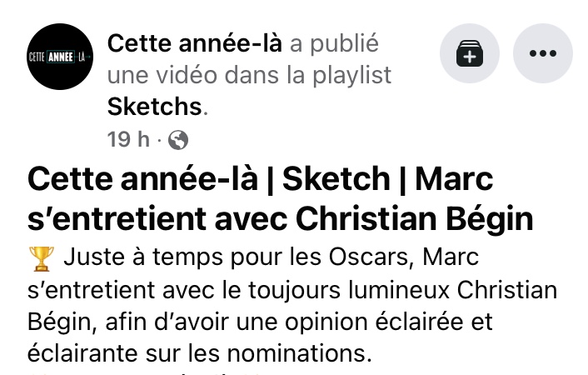Open the Cette année-là page name link
This screenshot has height=375, width=588.
click(x=195, y=43)
